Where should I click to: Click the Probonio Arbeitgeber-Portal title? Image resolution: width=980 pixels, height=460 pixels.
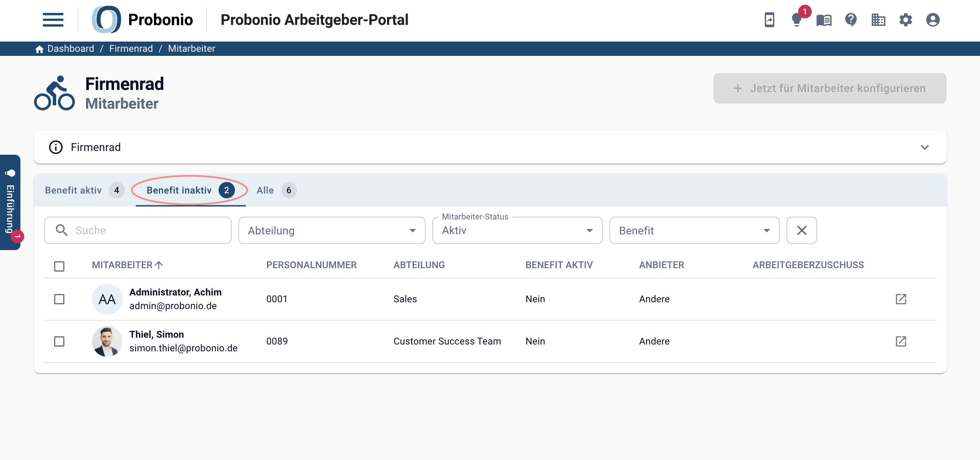pos(314,20)
